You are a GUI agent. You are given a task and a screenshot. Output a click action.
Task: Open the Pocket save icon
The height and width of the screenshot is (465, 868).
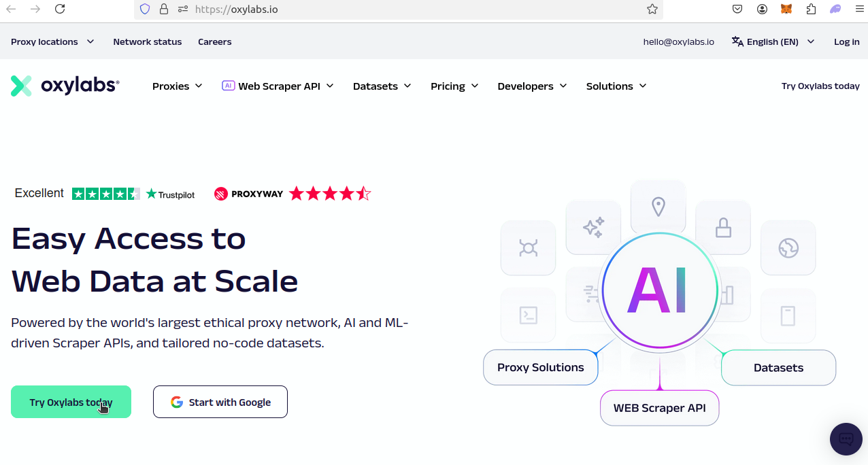737,9
